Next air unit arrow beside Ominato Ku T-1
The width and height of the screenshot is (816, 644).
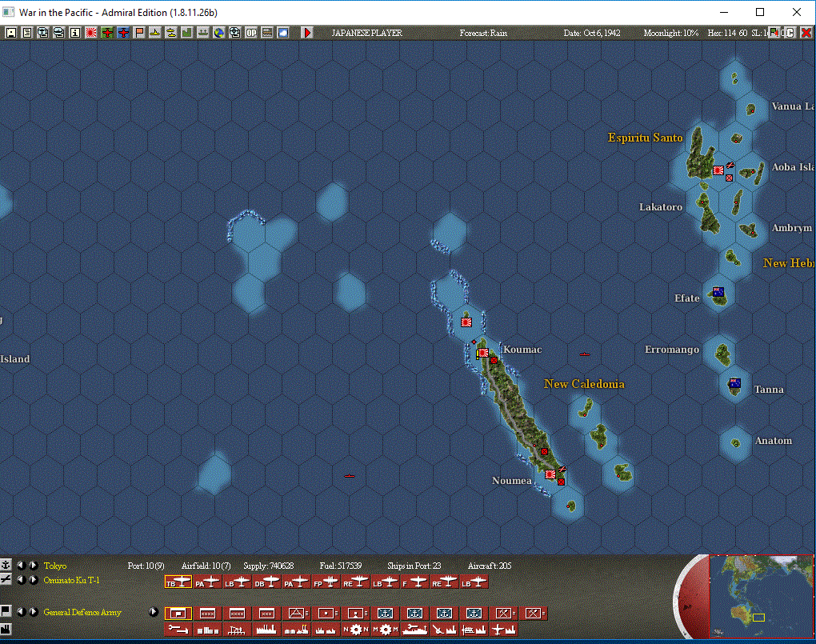click(x=34, y=579)
